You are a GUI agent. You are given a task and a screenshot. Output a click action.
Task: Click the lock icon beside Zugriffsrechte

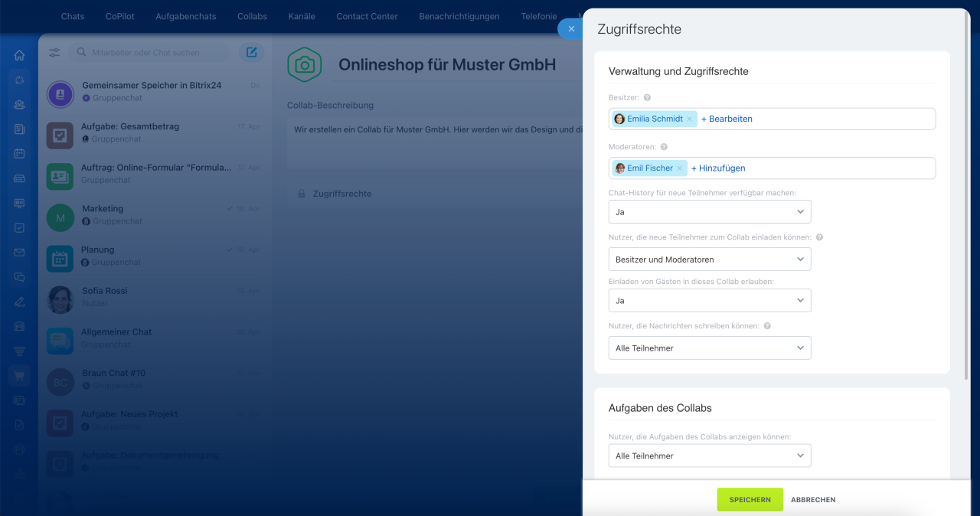pyautogui.click(x=301, y=194)
